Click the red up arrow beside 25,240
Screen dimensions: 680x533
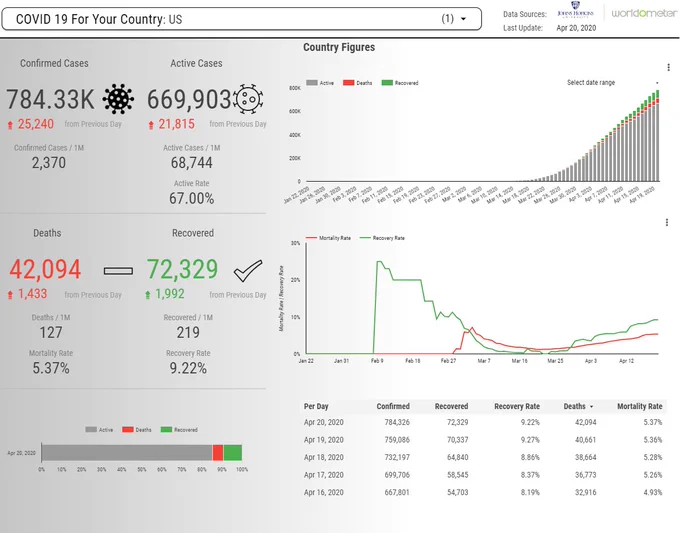pyautogui.click(x=10, y=125)
